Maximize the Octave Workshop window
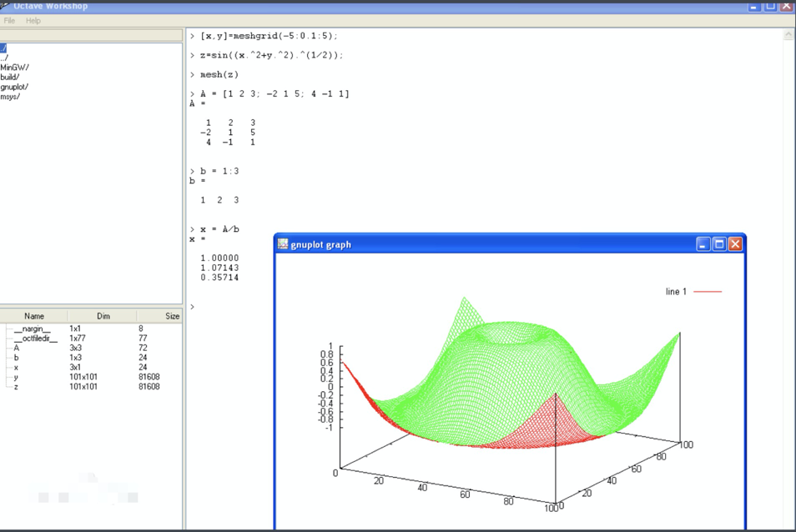796x532 pixels. coord(770,6)
